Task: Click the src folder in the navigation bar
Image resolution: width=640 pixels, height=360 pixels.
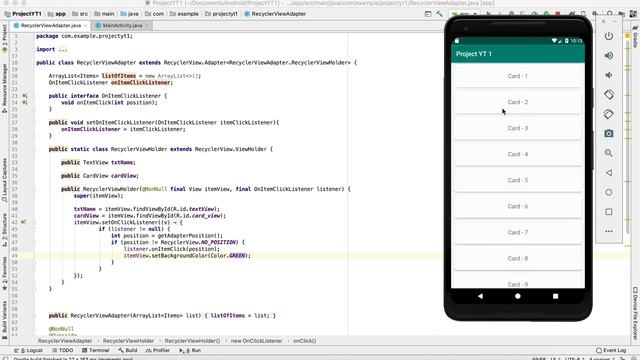Action: pyautogui.click(x=80, y=14)
